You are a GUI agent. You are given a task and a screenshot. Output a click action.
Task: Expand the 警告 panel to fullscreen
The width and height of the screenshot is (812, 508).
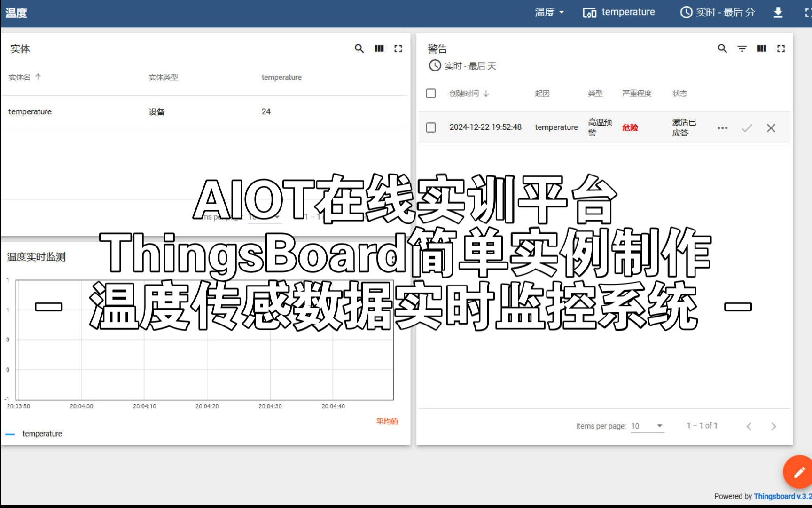781,48
